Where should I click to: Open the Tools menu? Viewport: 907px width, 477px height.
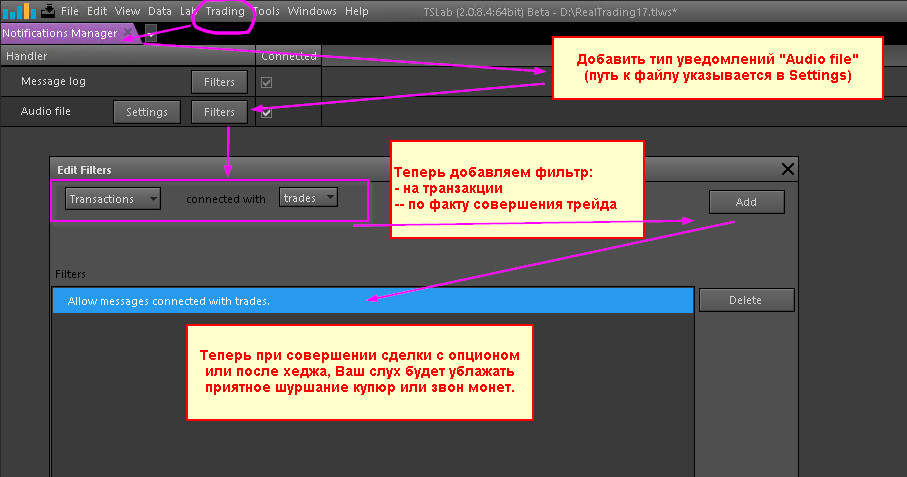click(267, 11)
